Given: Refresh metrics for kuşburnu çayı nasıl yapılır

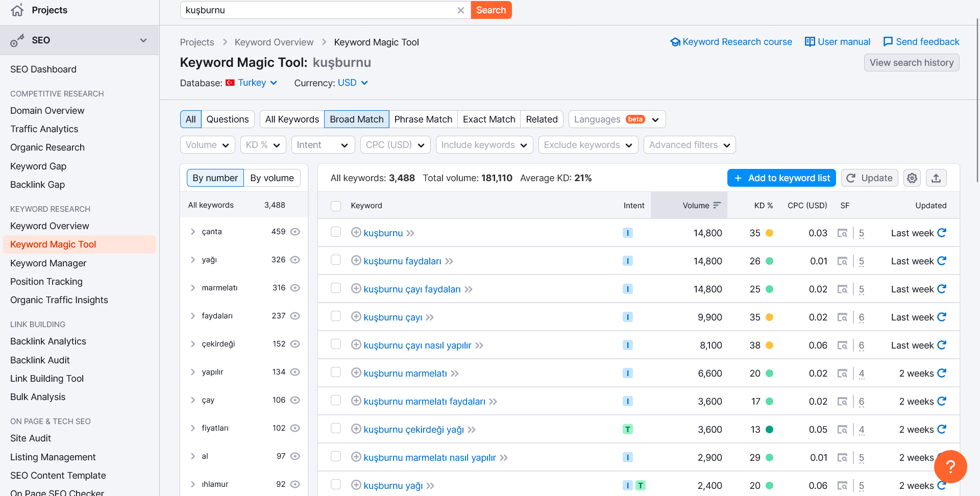Looking at the screenshot, I should (942, 345).
